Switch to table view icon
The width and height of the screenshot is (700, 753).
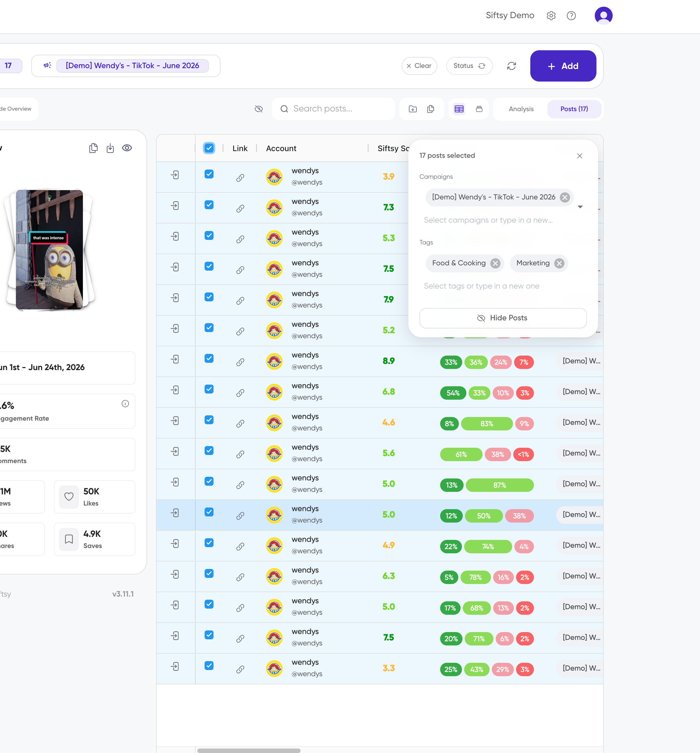pos(459,109)
